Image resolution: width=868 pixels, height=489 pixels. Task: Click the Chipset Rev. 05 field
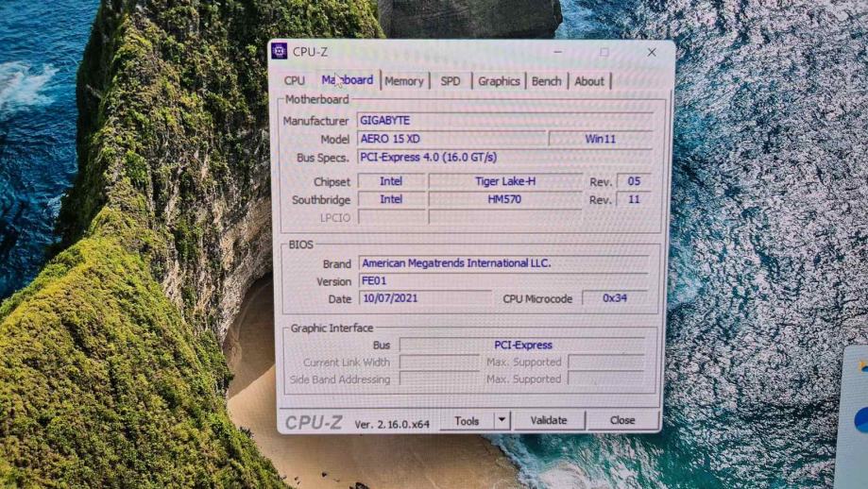[634, 181]
